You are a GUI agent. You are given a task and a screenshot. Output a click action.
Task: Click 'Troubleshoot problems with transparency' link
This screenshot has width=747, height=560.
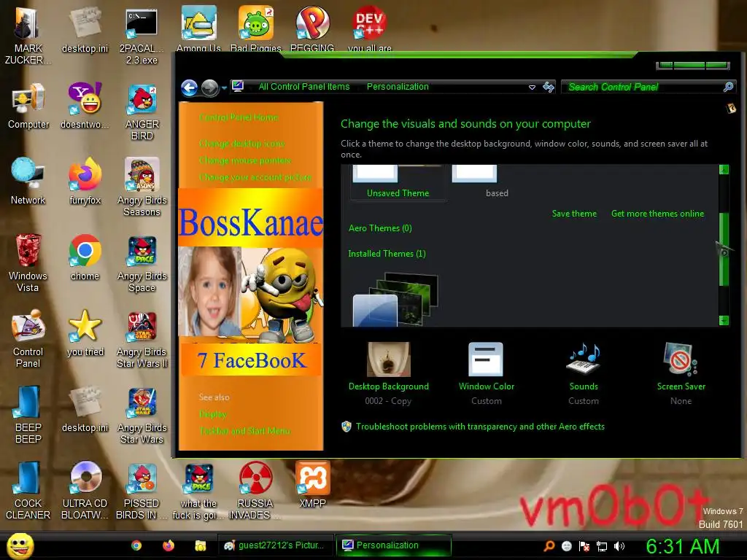coord(480,427)
